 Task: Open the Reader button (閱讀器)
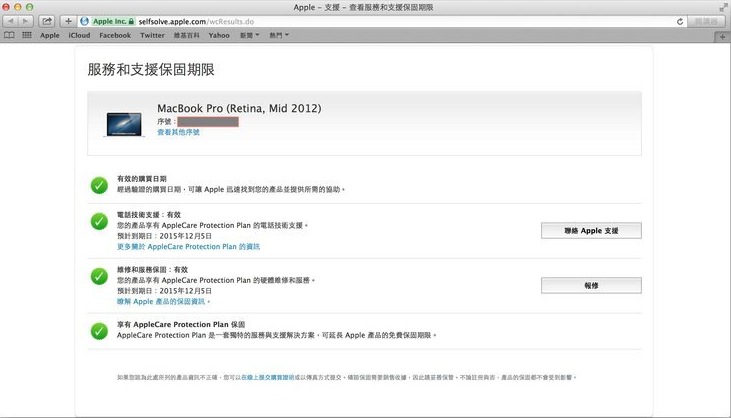tap(707, 21)
